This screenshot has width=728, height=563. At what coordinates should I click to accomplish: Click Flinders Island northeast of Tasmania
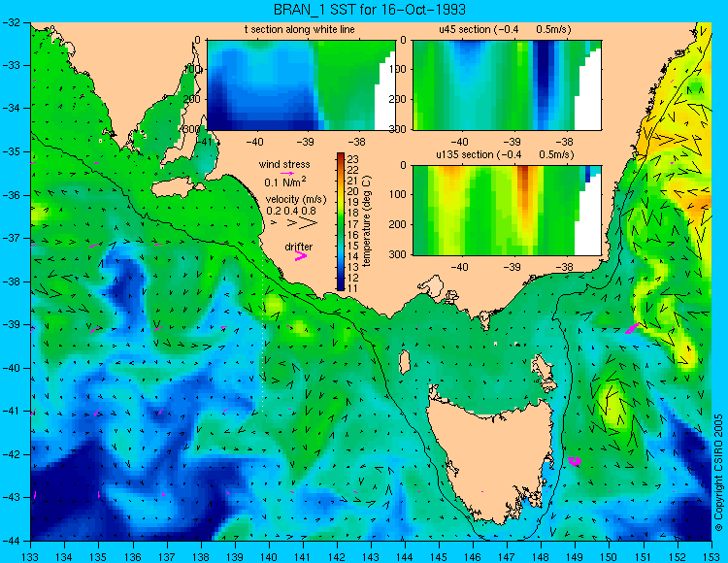point(544,369)
